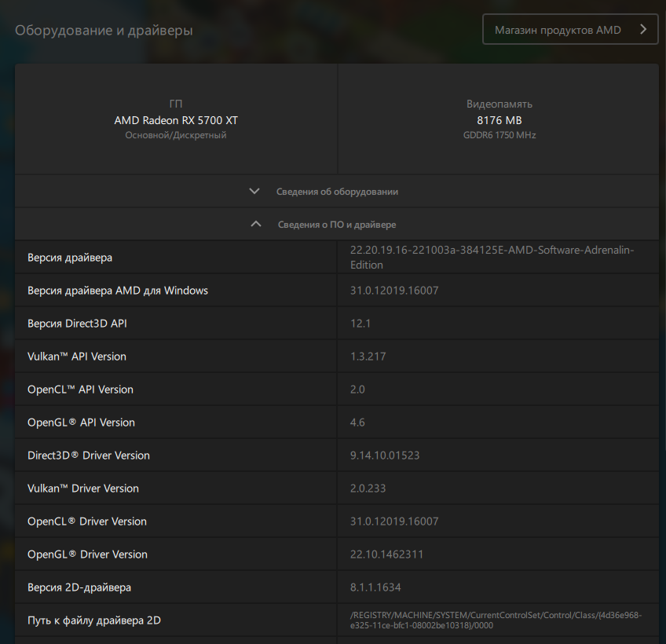Select the Windows driver value 31.0.12019.16007
The image size is (666, 644).
pos(394,291)
